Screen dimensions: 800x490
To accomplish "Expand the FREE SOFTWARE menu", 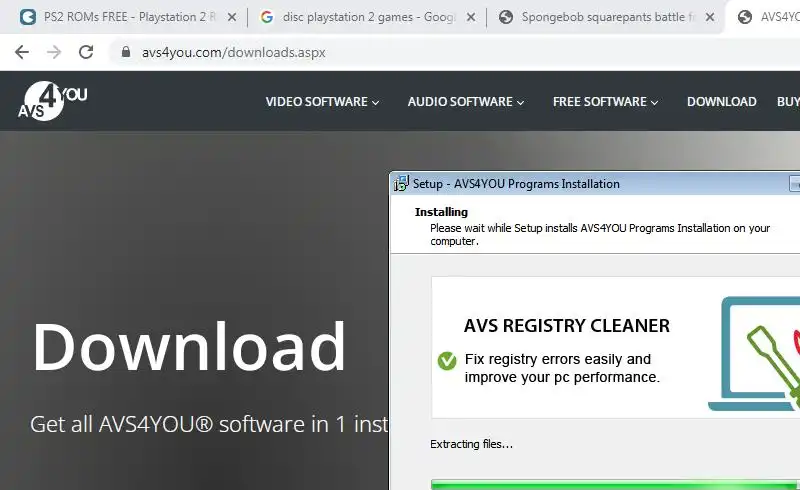I will pos(605,102).
